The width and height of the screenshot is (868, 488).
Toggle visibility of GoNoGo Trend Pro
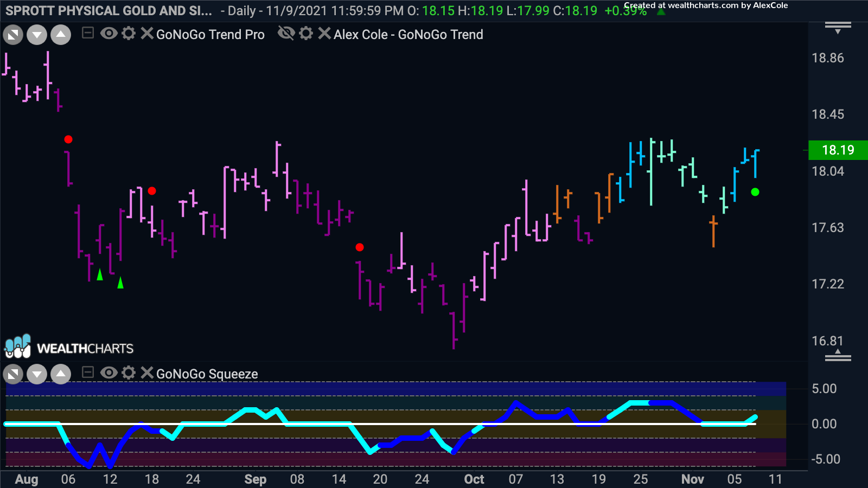pos(109,34)
